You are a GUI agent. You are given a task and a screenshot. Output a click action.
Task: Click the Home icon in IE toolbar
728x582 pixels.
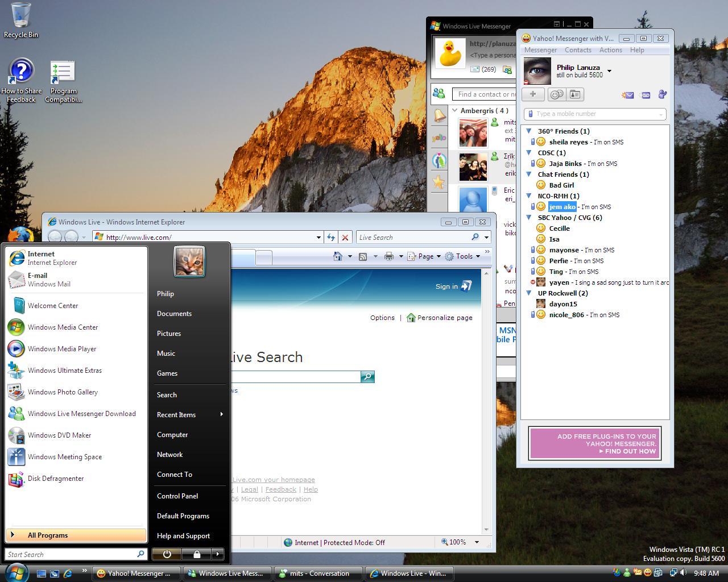tap(338, 256)
